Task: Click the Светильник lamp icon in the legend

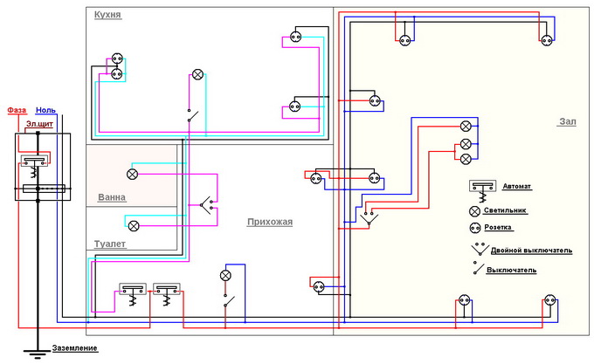Action: point(474,210)
